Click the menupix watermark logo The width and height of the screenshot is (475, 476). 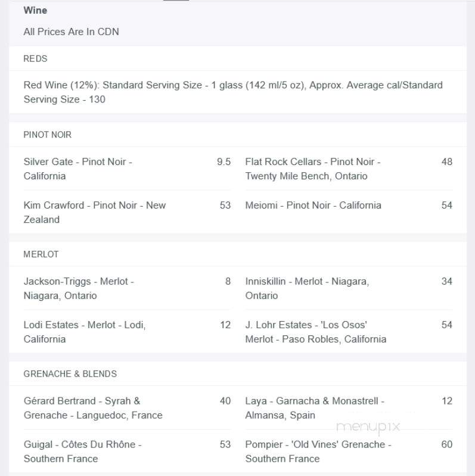point(368,427)
